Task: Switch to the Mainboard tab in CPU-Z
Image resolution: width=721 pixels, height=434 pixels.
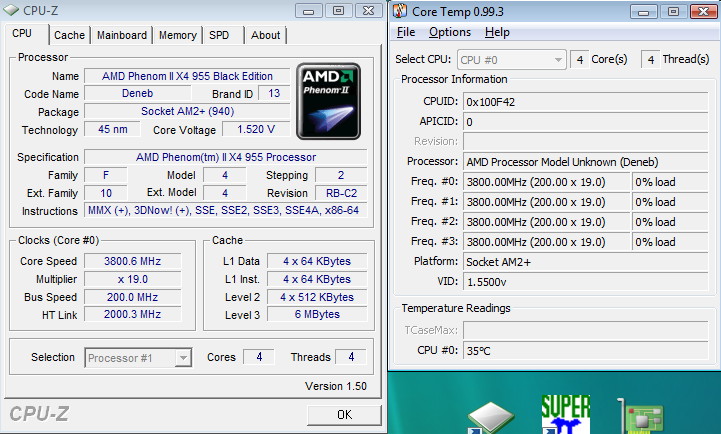Action: (x=122, y=35)
